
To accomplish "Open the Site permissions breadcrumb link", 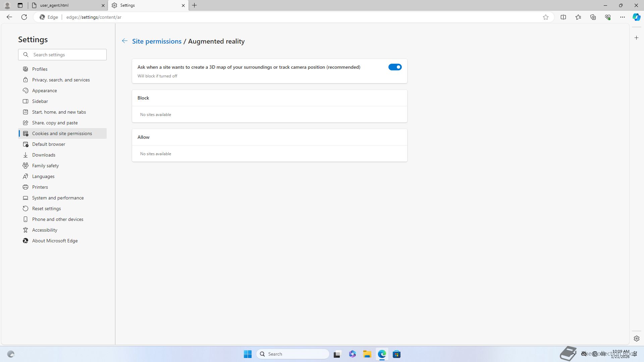I will pos(157,41).
